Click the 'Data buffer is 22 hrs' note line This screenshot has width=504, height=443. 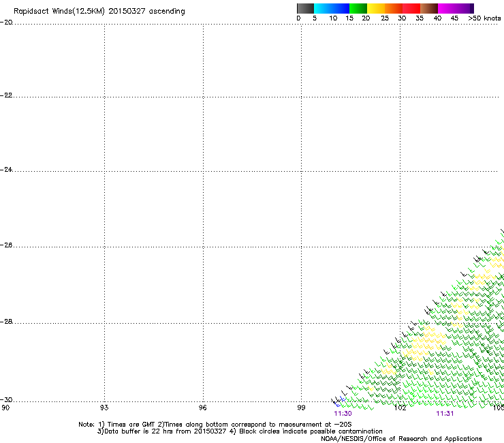point(240,431)
